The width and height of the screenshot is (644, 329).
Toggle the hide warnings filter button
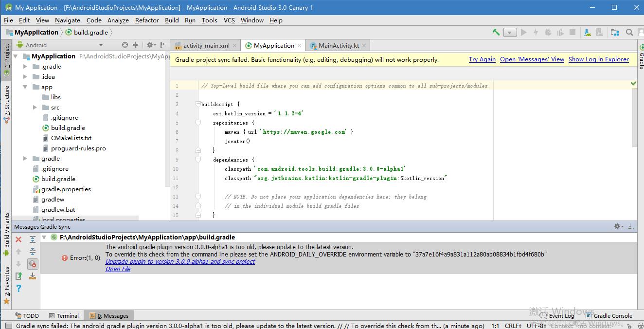(33, 264)
